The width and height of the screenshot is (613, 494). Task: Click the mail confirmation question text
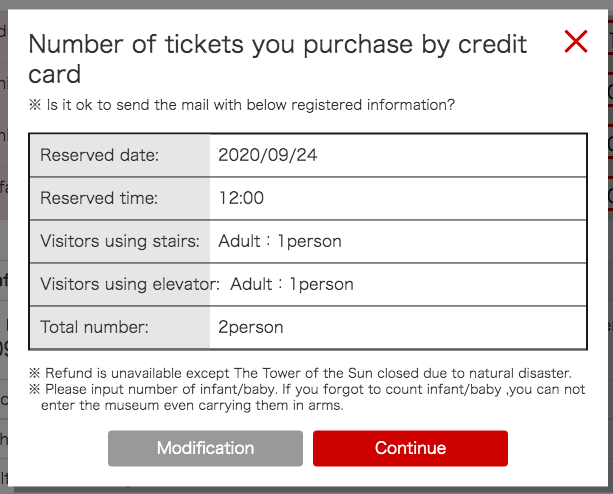(251, 105)
